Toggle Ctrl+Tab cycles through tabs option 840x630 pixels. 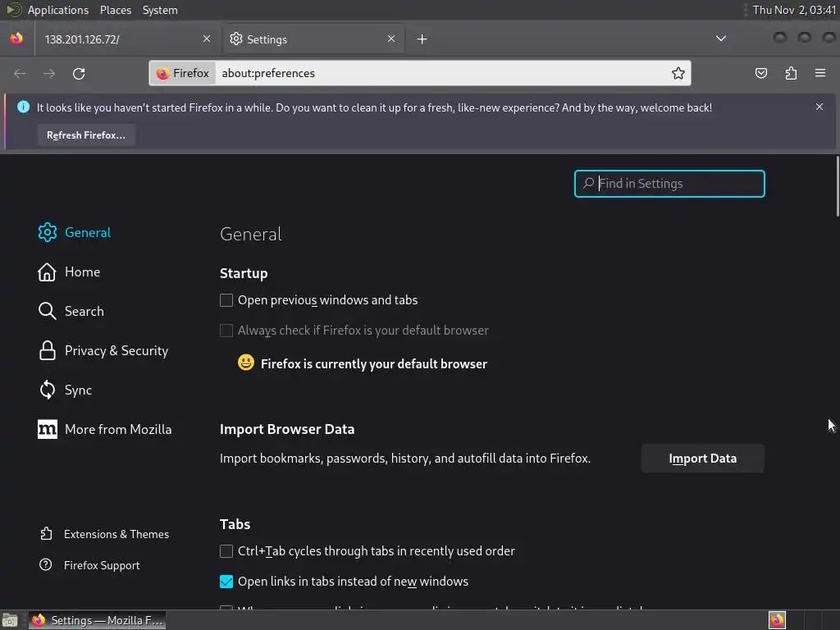click(x=226, y=551)
